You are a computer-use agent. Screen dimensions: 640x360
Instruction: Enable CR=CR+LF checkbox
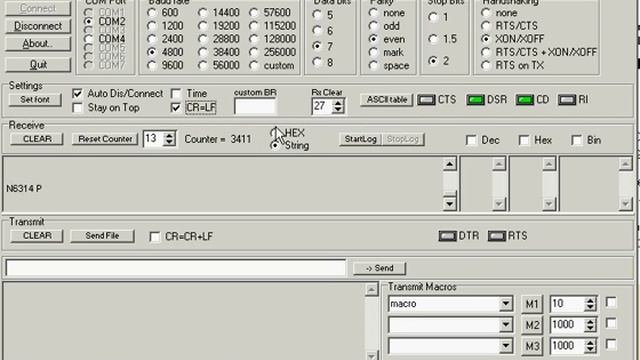point(155,237)
